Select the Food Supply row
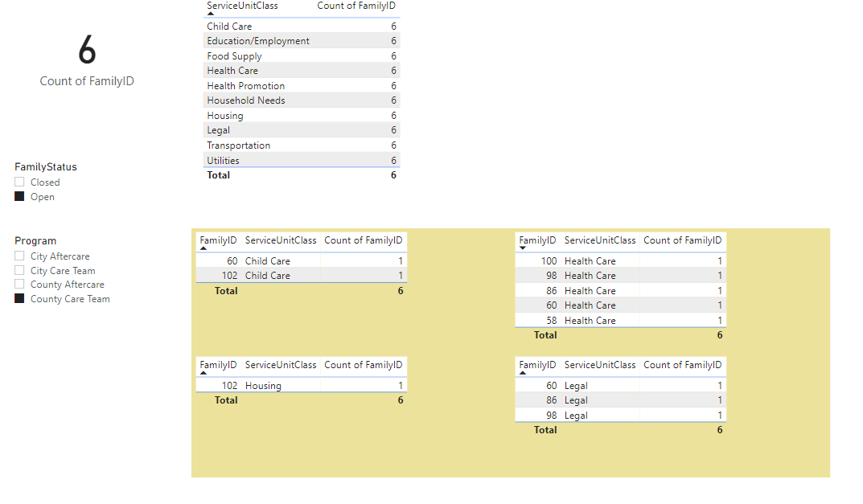 [x=302, y=55]
